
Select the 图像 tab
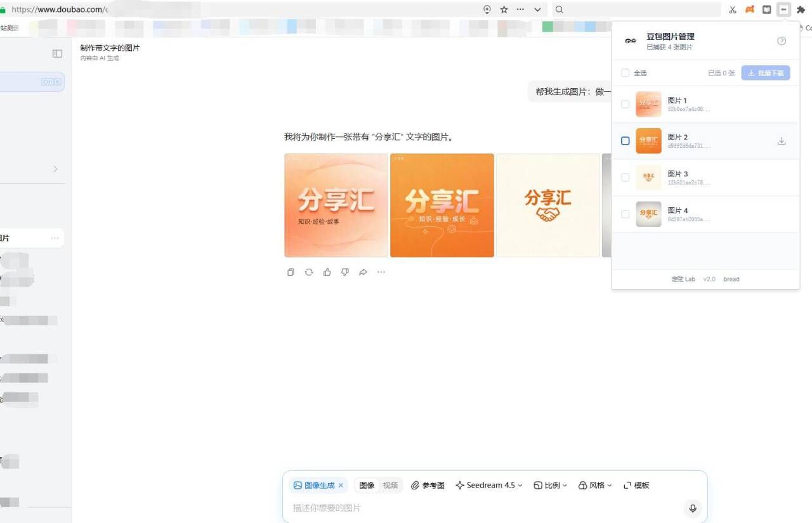367,485
